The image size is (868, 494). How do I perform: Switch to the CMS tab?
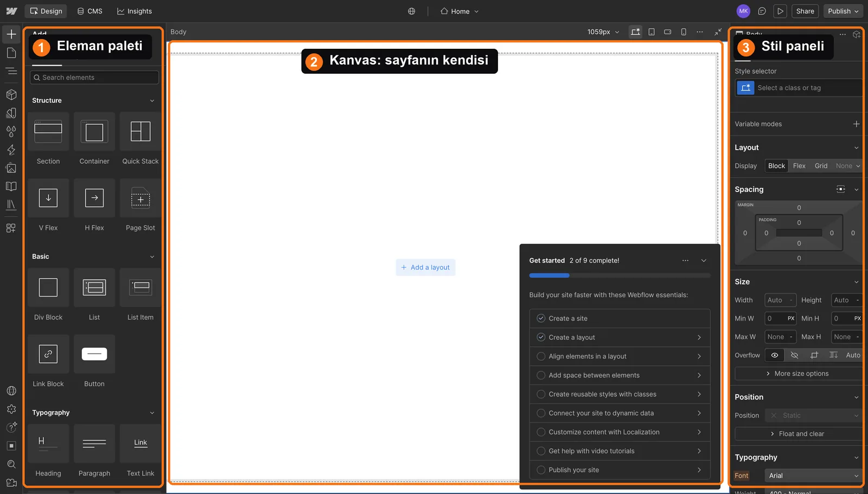point(90,11)
